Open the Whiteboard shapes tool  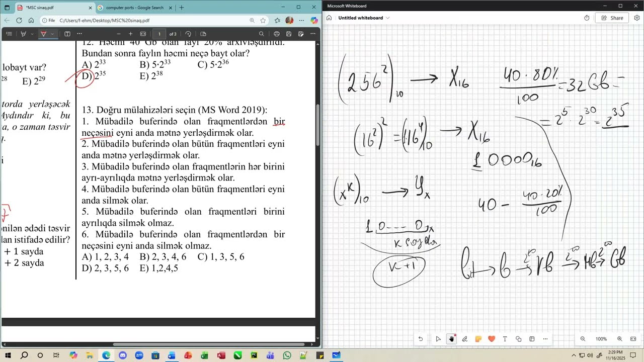click(519, 339)
